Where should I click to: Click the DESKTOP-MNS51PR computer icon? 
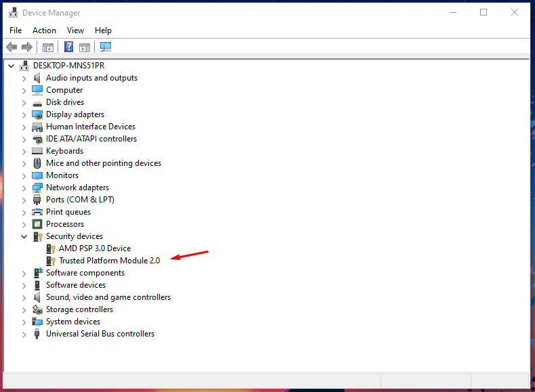click(24, 66)
